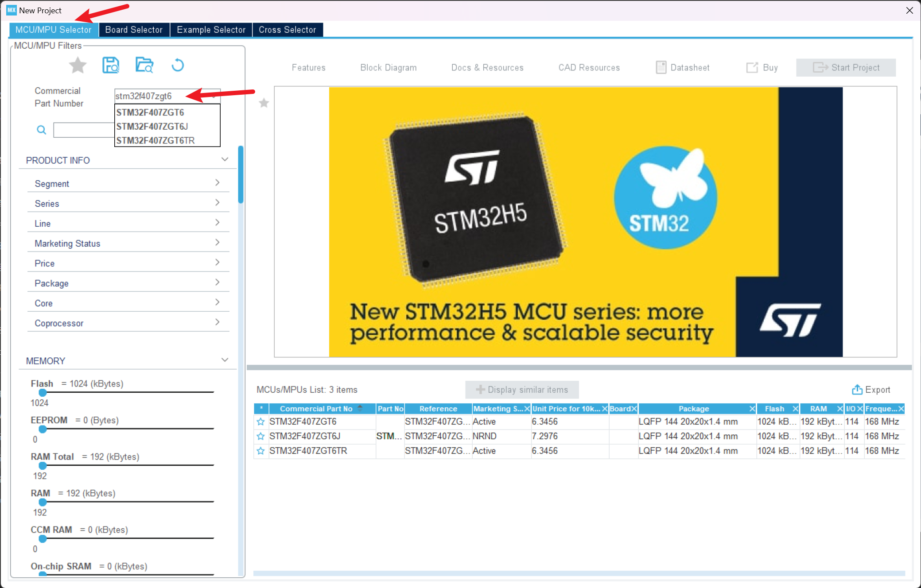Click the load search folder icon
Screen dimensions: 921x588
tap(144, 66)
